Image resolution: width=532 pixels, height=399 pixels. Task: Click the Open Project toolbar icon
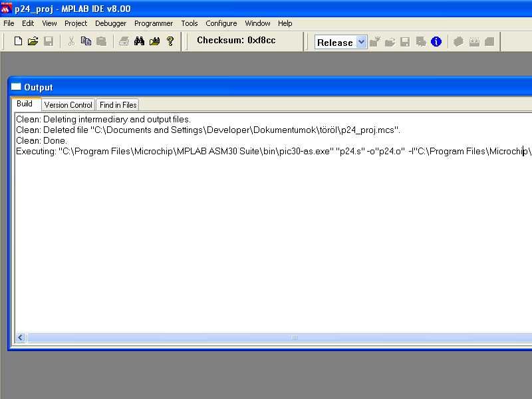390,42
